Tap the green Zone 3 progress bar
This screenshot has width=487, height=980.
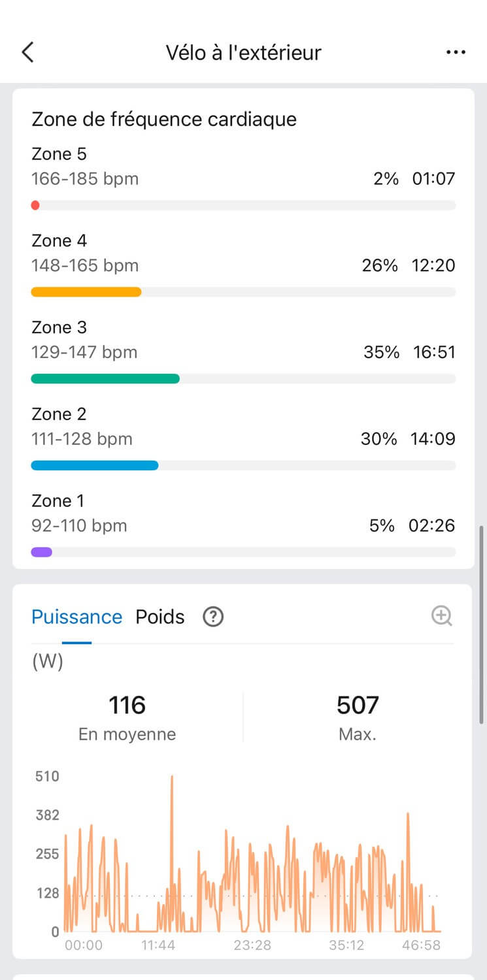[x=105, y=379]
